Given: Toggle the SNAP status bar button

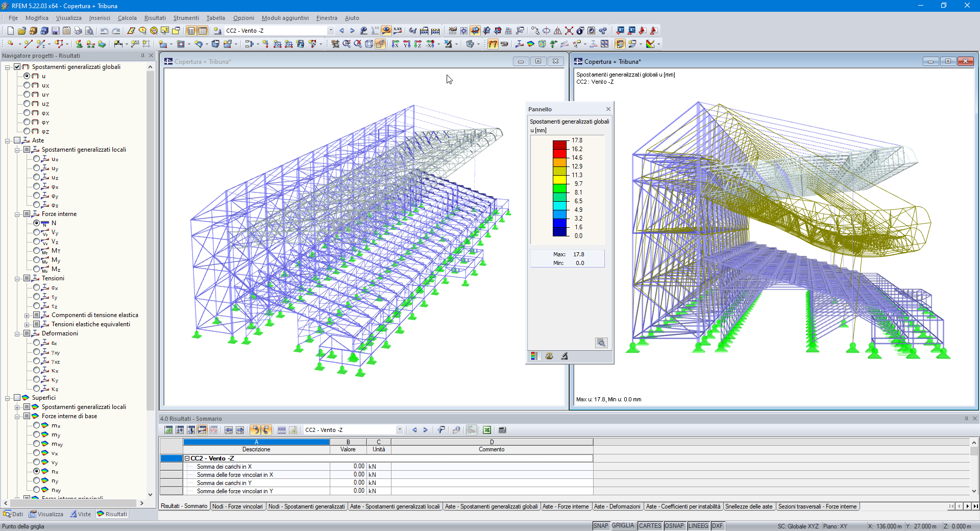Looking at the screenshot, I should pos(601,526).
